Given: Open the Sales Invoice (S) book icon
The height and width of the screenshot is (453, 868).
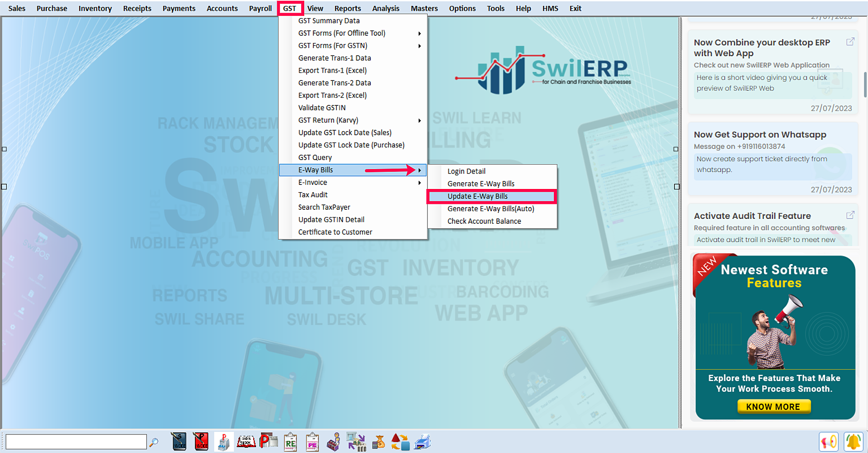Looking at the screenshot, I should (179, 442).
